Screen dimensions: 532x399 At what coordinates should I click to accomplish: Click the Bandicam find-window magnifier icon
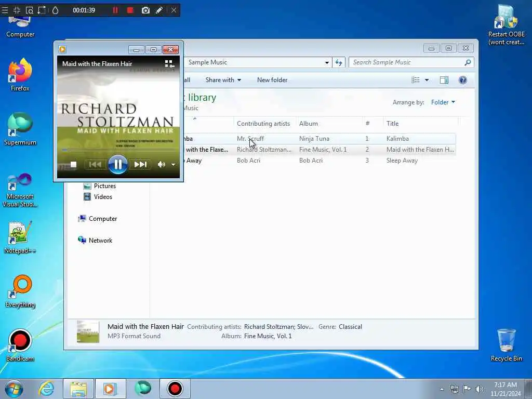(30, 10)
